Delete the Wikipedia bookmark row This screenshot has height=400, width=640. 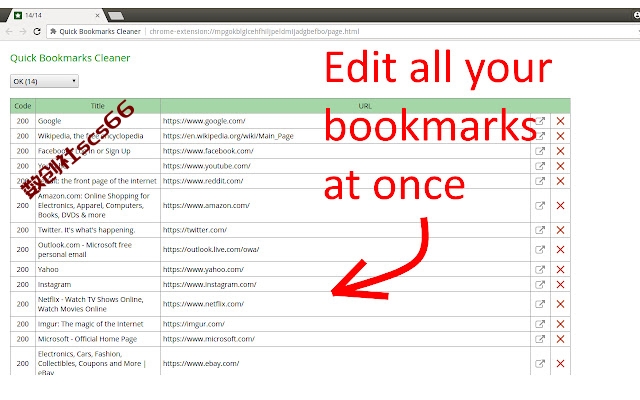pyautogui.click(x=560, y=136)
